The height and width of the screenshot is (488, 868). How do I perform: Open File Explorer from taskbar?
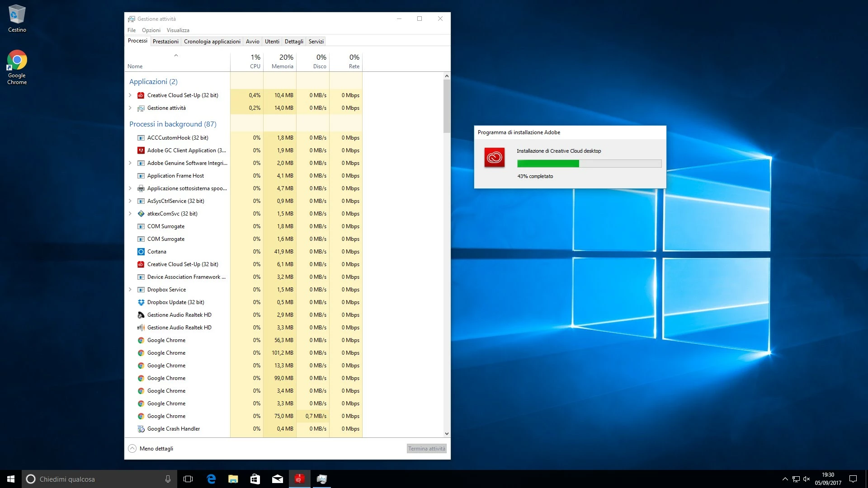(x=233, y=479)
